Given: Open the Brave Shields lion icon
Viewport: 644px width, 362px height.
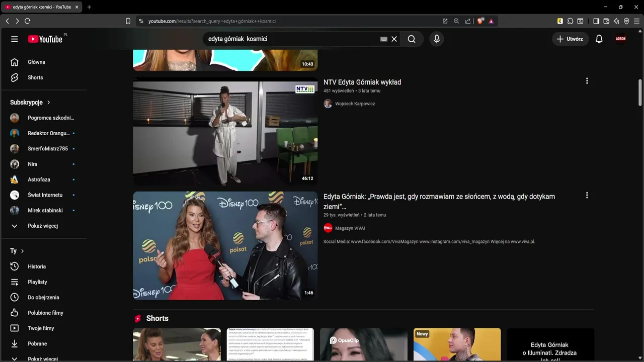Looking at the screenshot, I should point(480,21).
